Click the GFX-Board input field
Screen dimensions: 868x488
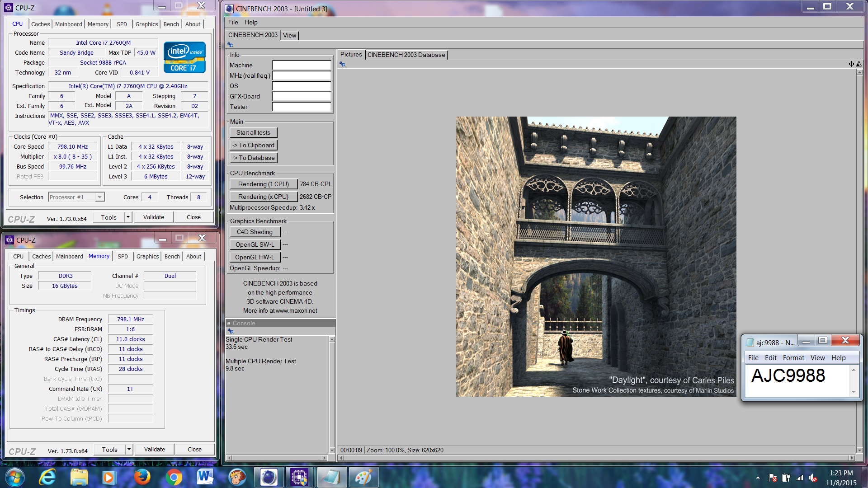[x=302, y=96]
